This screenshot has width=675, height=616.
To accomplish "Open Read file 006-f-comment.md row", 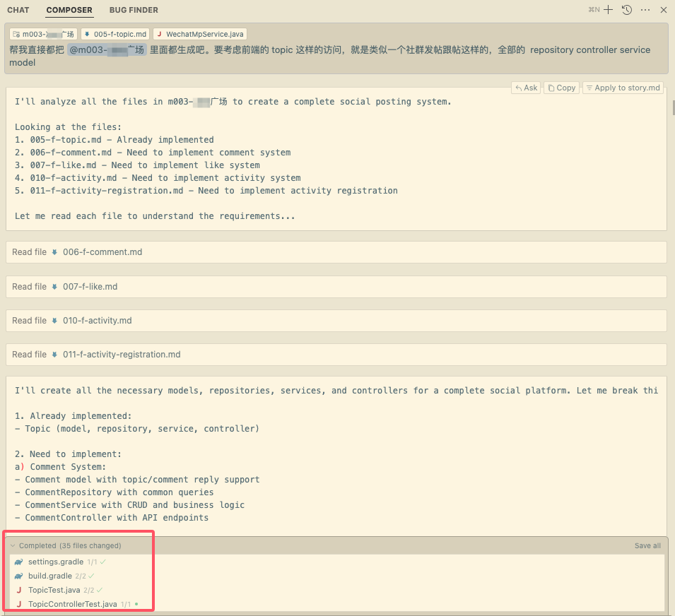I will point(336,252).
